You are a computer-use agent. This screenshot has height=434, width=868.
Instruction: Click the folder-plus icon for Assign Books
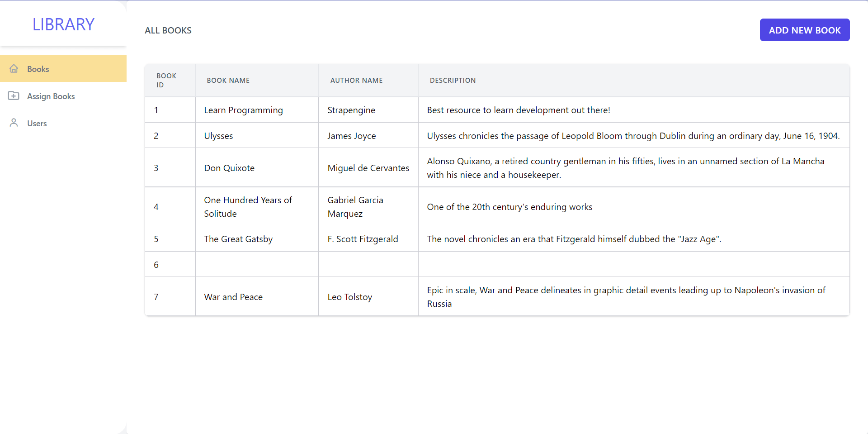tap(14, 96)
